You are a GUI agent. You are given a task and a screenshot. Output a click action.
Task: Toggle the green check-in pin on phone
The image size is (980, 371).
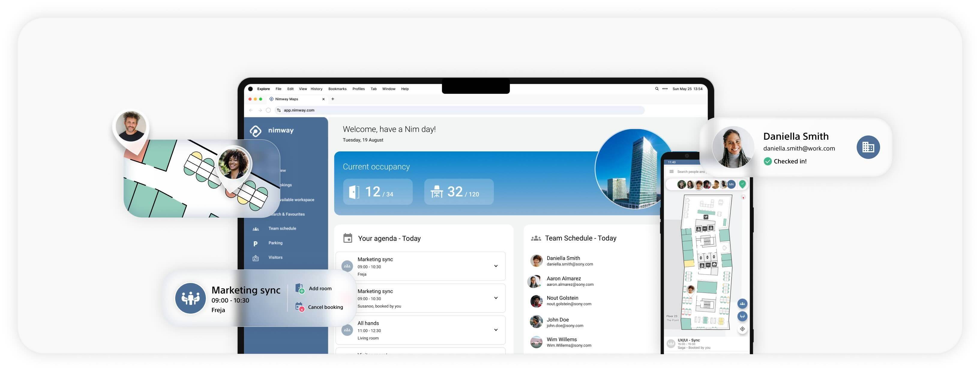pyautogui.click(x=742, y=184)
